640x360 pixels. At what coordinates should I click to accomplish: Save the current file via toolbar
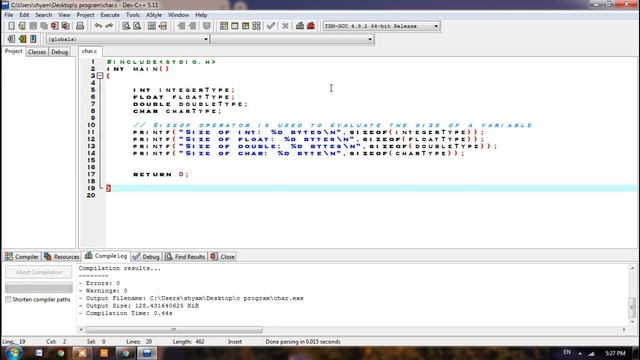pyautogui.click(x=33, y=26)
